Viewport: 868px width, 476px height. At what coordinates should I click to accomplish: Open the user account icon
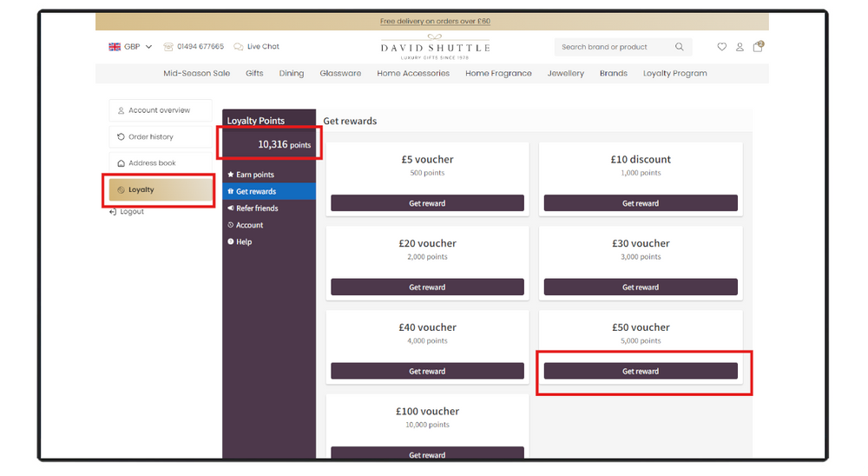pyautogui.click(x=740, y=47)
